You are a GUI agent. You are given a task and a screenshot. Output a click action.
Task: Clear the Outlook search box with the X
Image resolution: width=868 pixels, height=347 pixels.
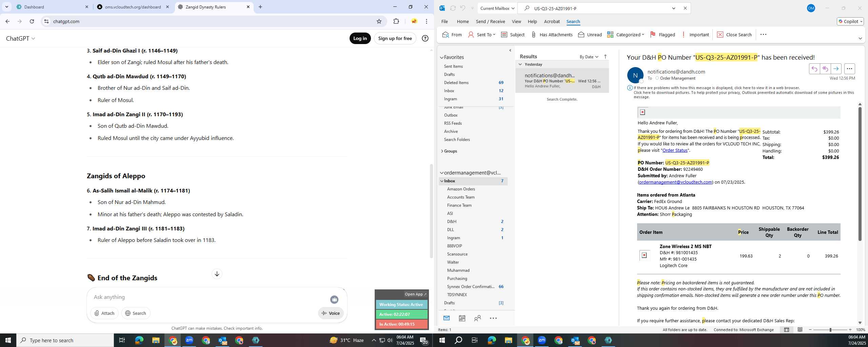click(x=685, y=8)
